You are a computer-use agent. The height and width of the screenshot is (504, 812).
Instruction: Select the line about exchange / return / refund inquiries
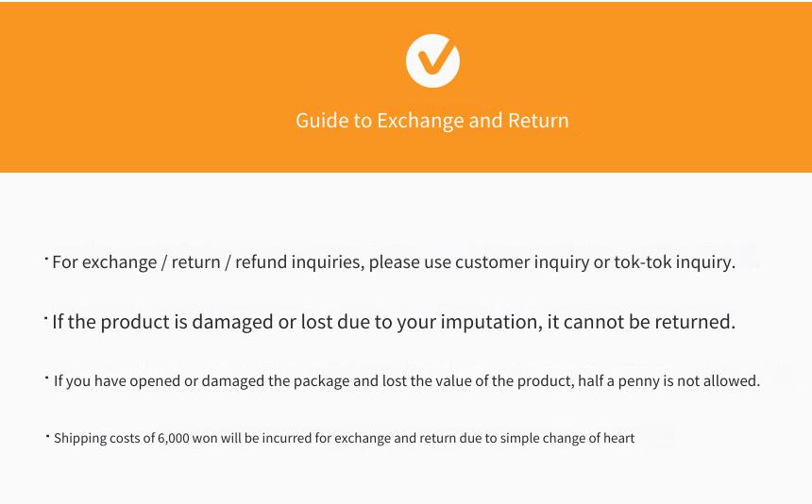coord(394,262)
